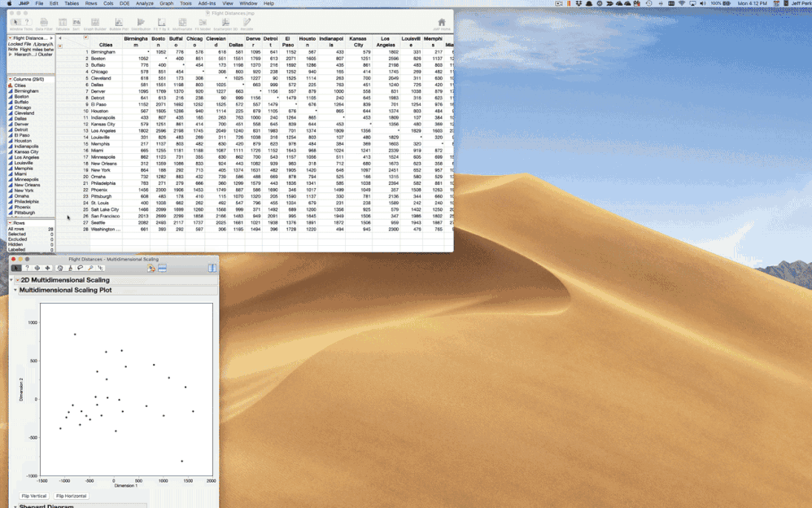Click the Scatterplot 3D toolbar icon
Screen dimensions: 812x508
(x=225, y=24)
